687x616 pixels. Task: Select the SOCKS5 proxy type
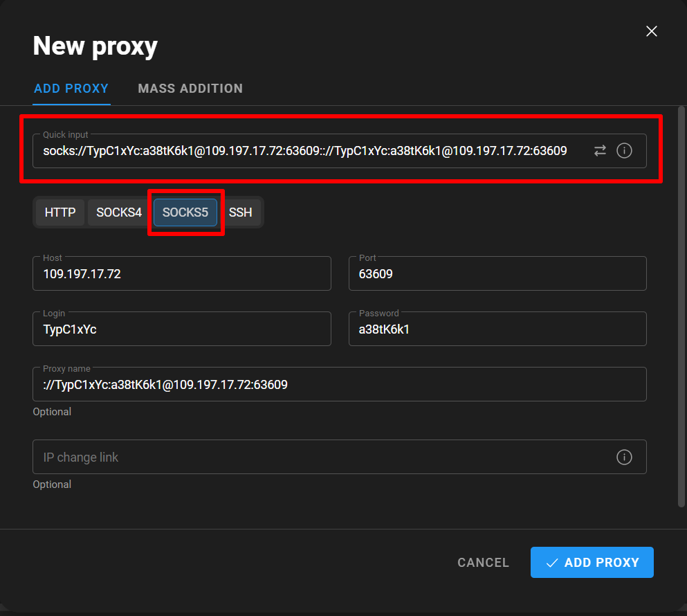(x=185, y=212)
